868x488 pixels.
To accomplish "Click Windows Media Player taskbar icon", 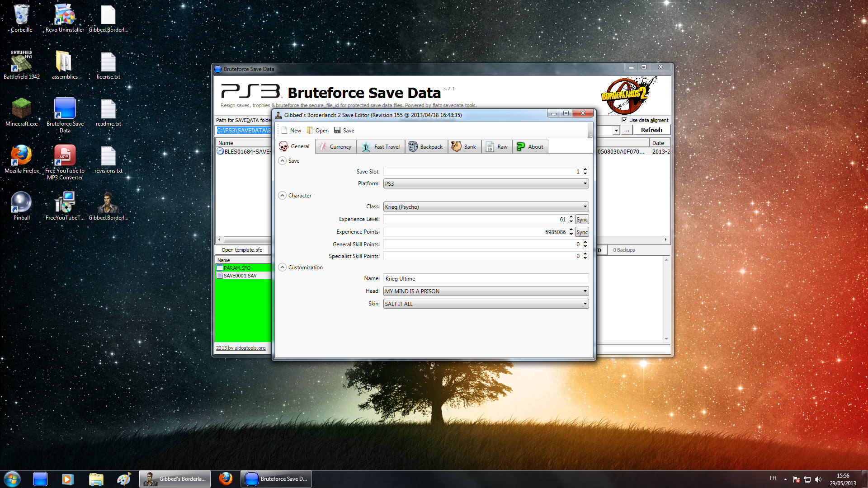I will tap(67, 479).
